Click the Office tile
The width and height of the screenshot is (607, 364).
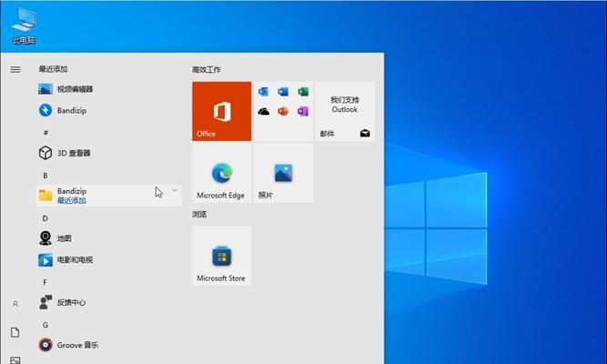point(222,111)
